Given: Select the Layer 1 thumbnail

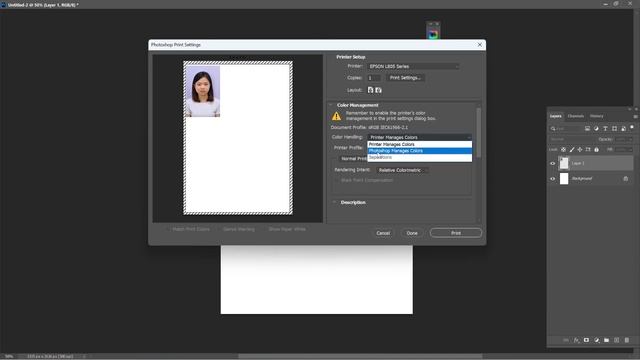Looking at the screenshot, I should click(564, 163).
